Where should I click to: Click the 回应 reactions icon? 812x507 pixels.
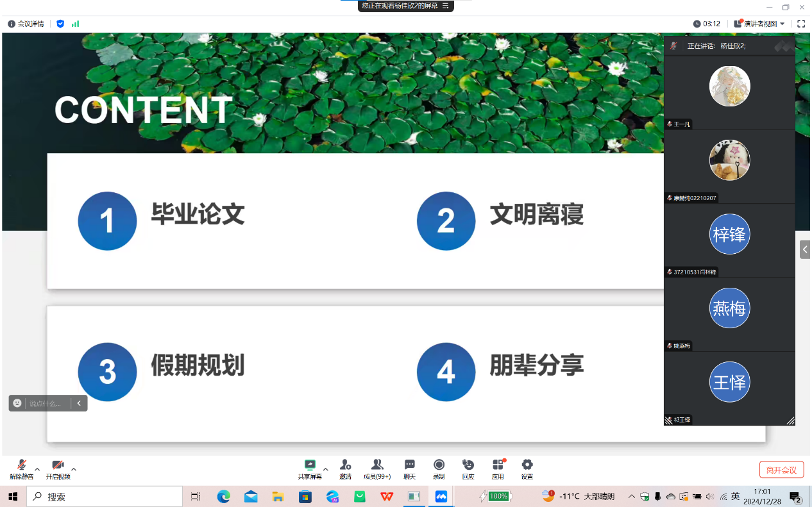(x=468, y=465)
